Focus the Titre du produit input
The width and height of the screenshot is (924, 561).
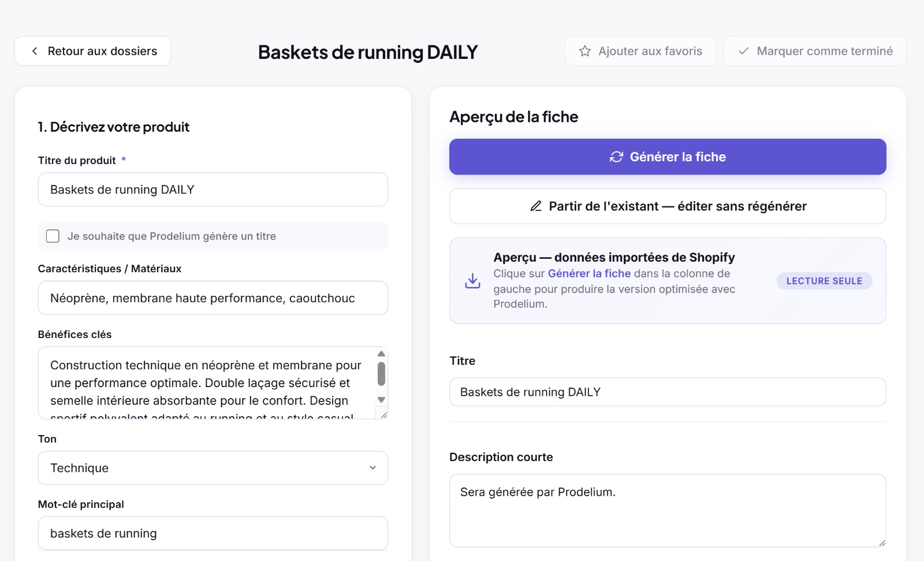tap(213, 190)
